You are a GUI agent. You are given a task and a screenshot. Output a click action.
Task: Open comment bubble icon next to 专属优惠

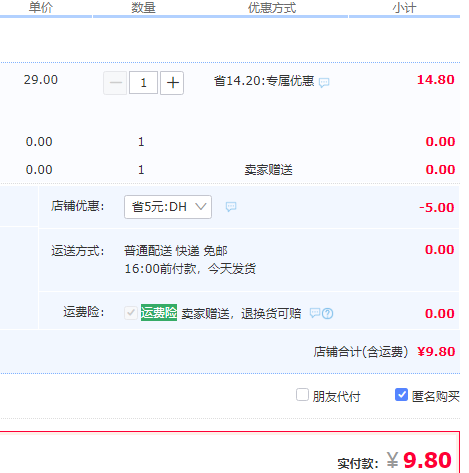(x=324, y=82)
